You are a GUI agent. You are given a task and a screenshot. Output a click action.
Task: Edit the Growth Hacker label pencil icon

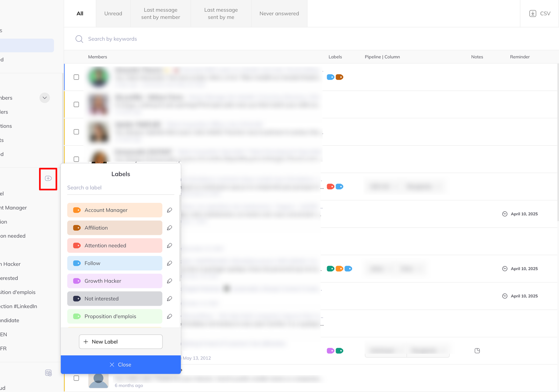click(x=169, y=281)
